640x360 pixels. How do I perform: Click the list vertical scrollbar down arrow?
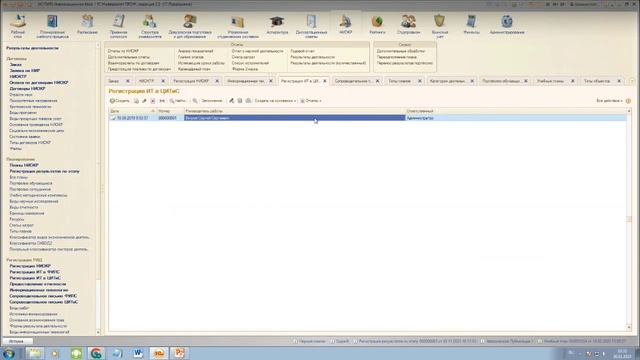(x=629, y=328)
